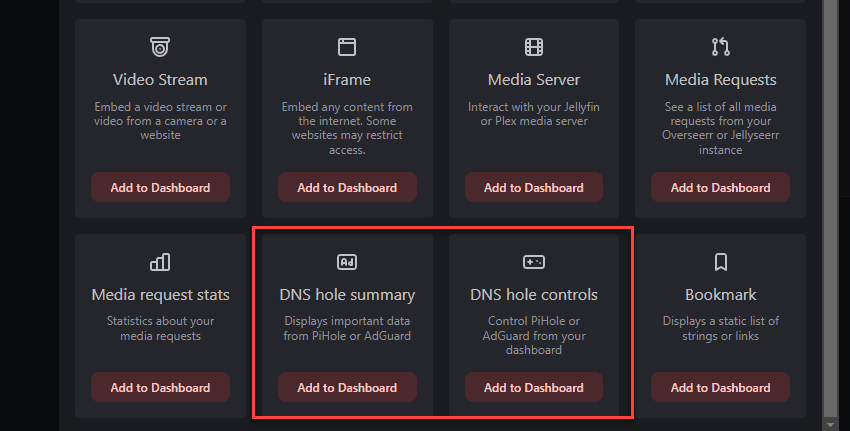The height and width of the screenshot is (431, 850).
Task: Add Media request stats to dashboard
Action: pyautogui.click(x=160, y=387)
